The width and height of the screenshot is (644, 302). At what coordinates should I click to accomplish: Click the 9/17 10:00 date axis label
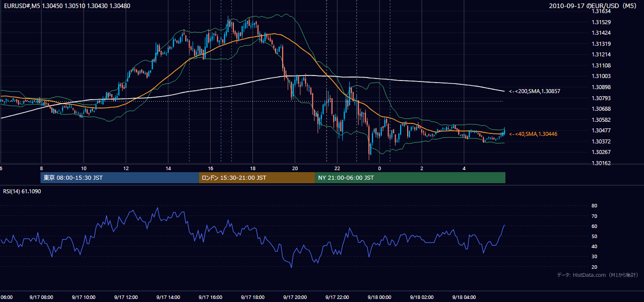pyautogui.click(x=83, y=297)
